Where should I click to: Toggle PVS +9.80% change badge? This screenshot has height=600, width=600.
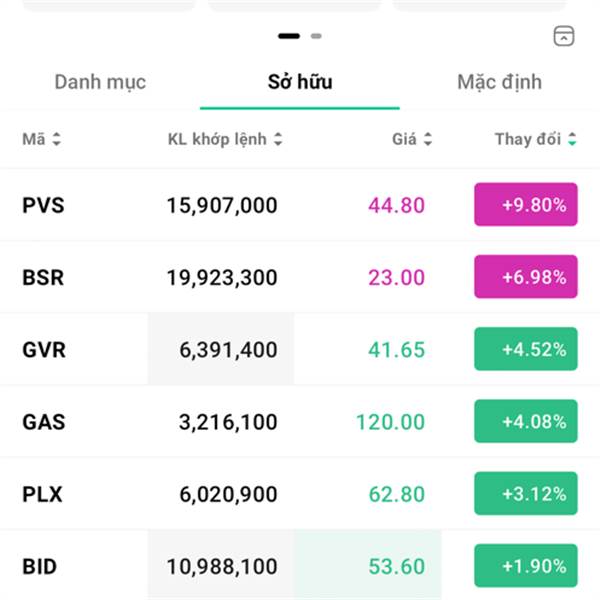525,205
